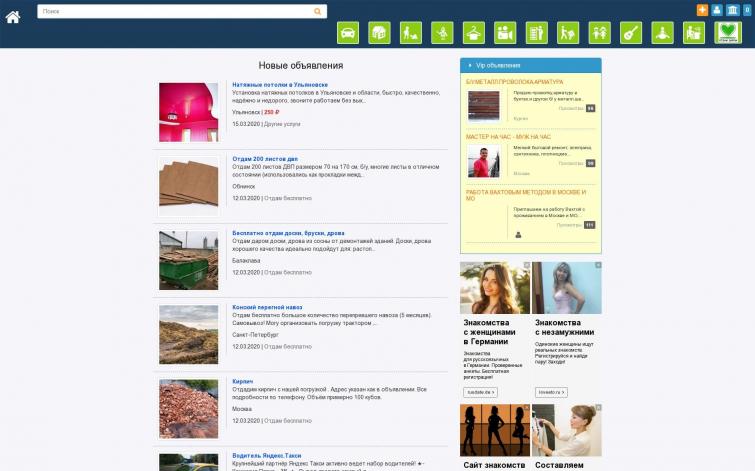755x471 pixels.
Task: Open Водитель Яндекс.Такси listing
Action: (x=267, y=456)
